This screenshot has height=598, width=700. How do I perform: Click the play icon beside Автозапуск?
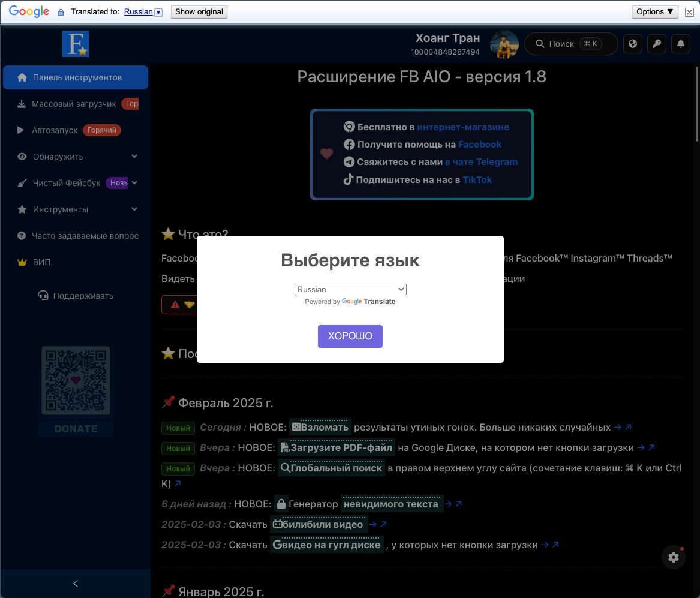pyautogui.click(x=20, y=130)
